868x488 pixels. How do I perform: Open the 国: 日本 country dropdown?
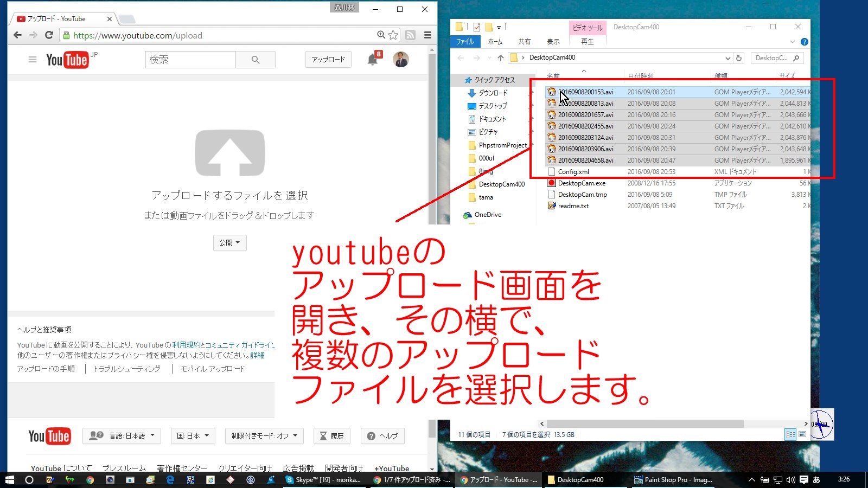coord(193,436)
